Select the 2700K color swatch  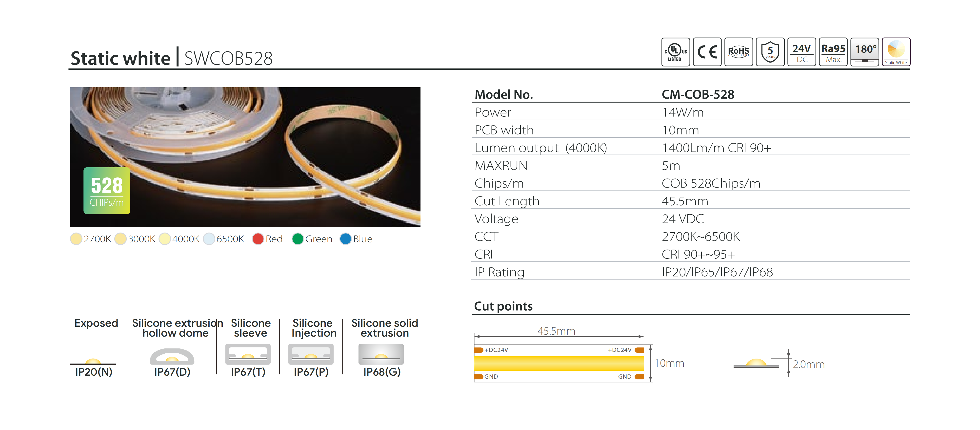pos(76,239)
